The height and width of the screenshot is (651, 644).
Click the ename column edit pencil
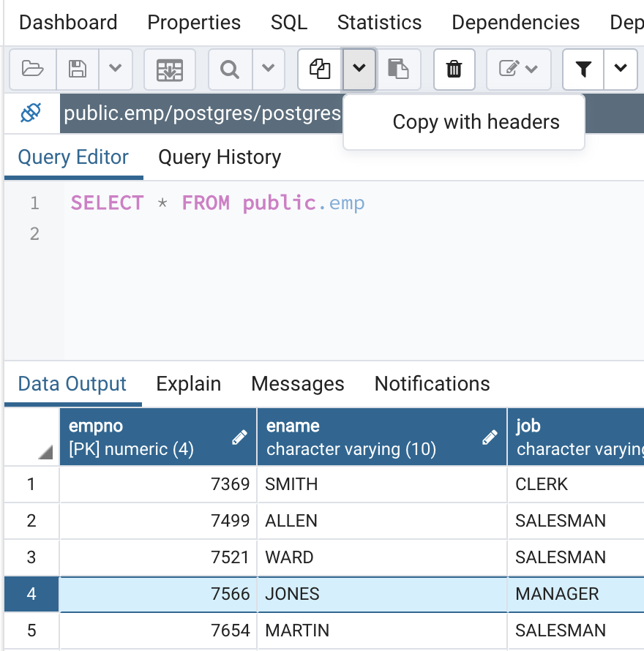pyautogui.click(x=490, y=437)
